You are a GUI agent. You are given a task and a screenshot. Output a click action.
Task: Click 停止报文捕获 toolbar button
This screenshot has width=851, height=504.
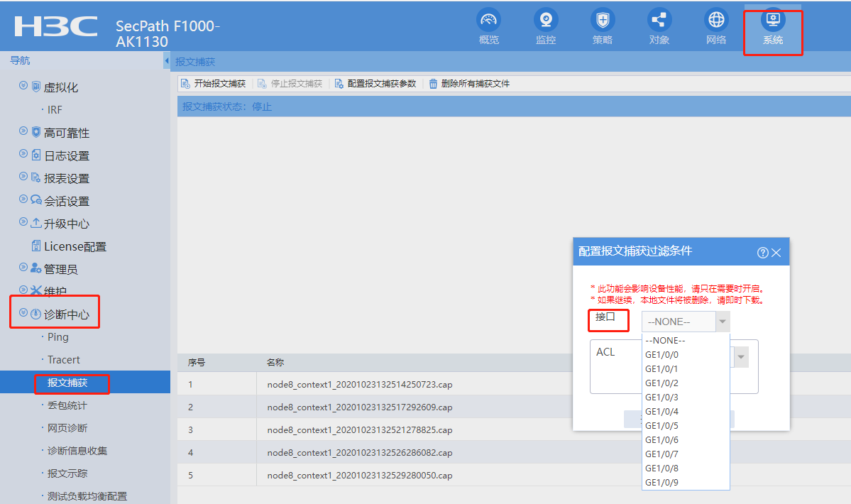290,84
